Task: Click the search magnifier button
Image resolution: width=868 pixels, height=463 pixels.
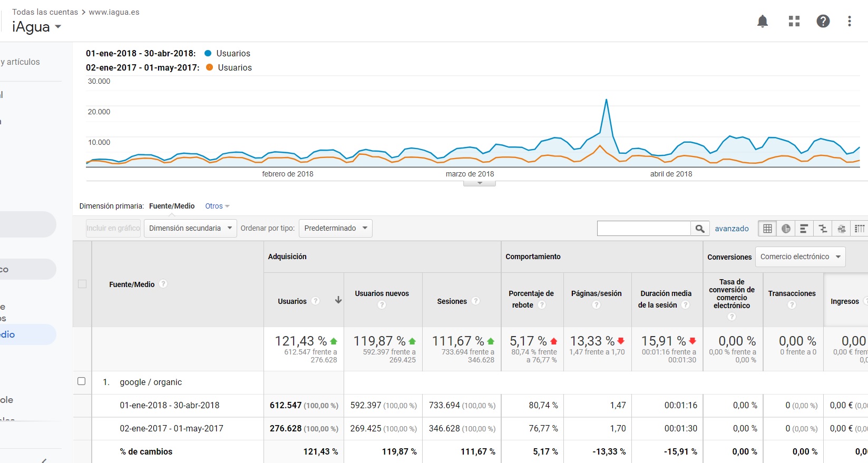Action: pos(700,229)
